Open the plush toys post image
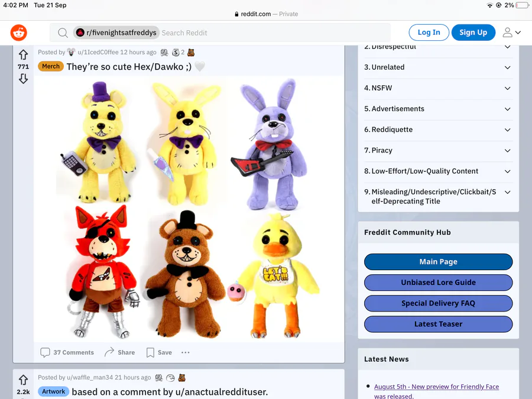Viewport: 532px width, 399px height. (x=189, y=209)
